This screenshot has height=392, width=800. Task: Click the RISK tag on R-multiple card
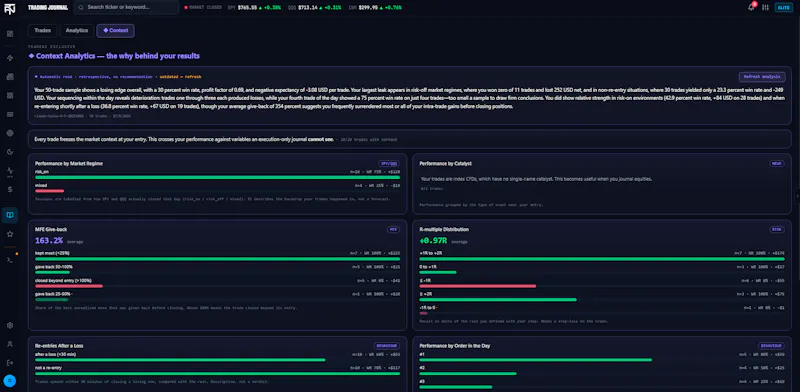777,230
